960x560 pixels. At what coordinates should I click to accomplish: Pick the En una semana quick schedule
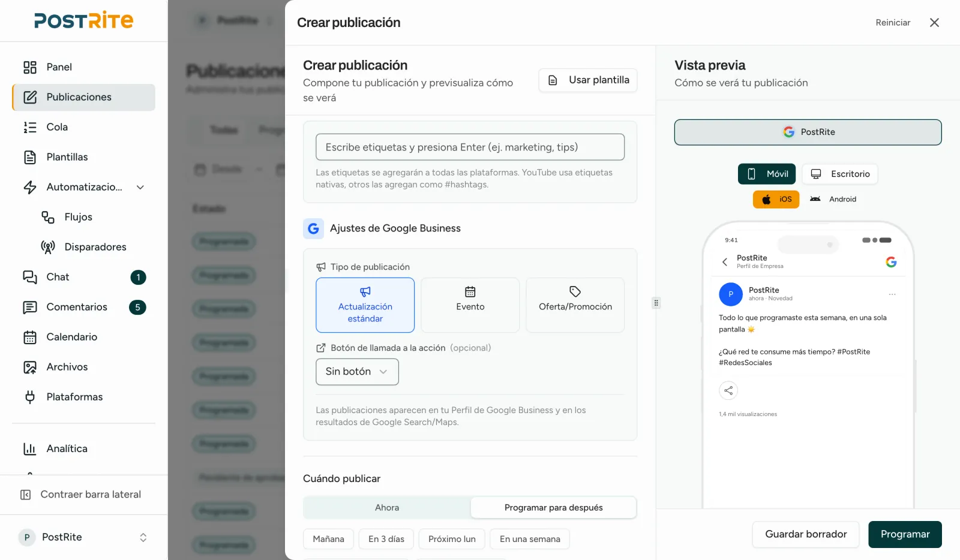pyautogui.click(x=530, y=539)
